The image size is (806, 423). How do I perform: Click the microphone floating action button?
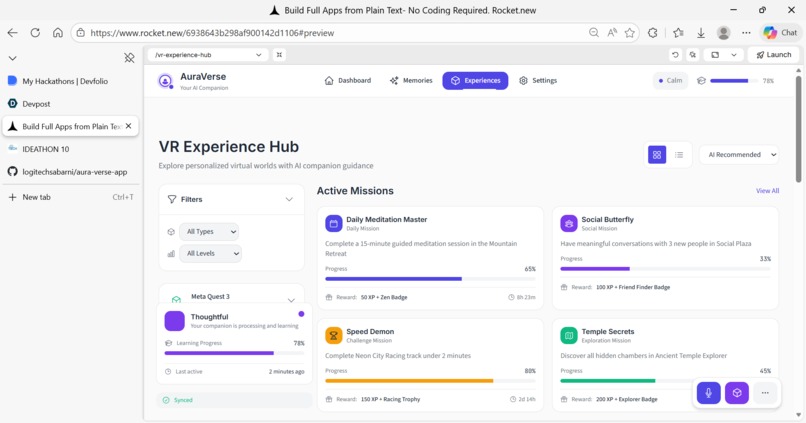708,393
